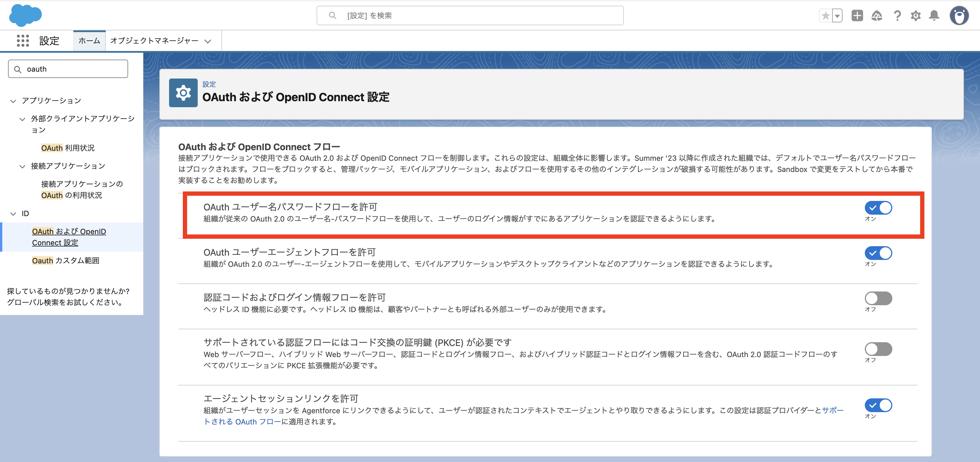Open the Trailhead guidance icon
This screenshot has height=462, width=980.
point(877,15)
